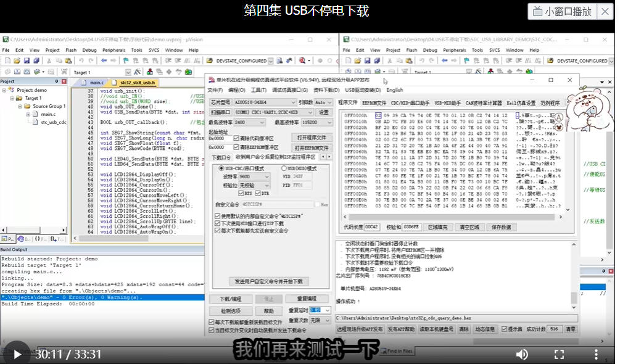Click Navigate Backwards arrow in right uVision window
This screenshot has width=620, height=364.
click(444, 60)
